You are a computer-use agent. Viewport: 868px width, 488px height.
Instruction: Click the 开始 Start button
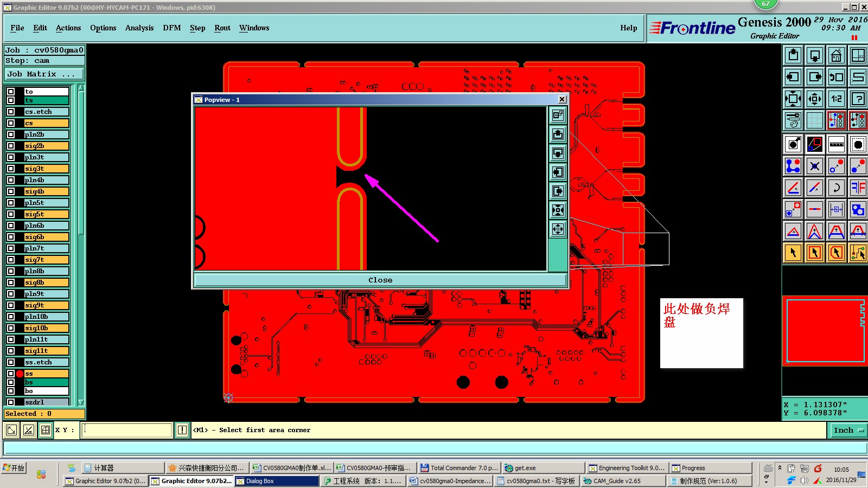pyautogui.click(x=14, y=468)
